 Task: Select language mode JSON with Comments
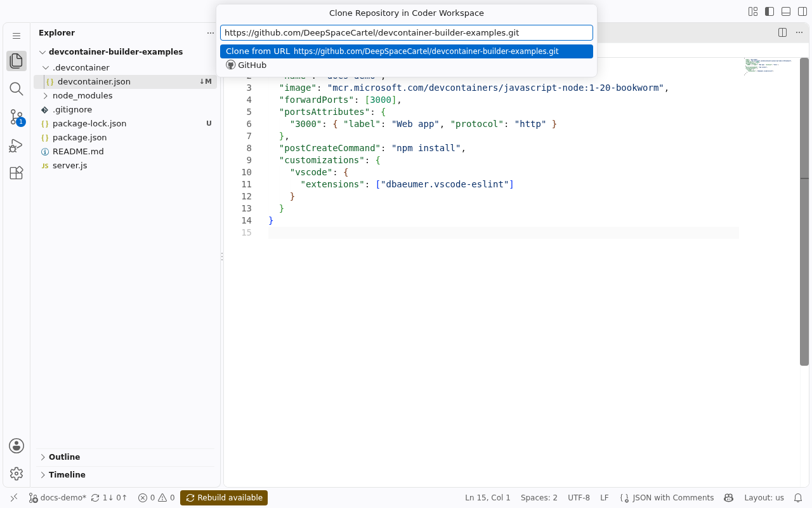coord(667,498)
